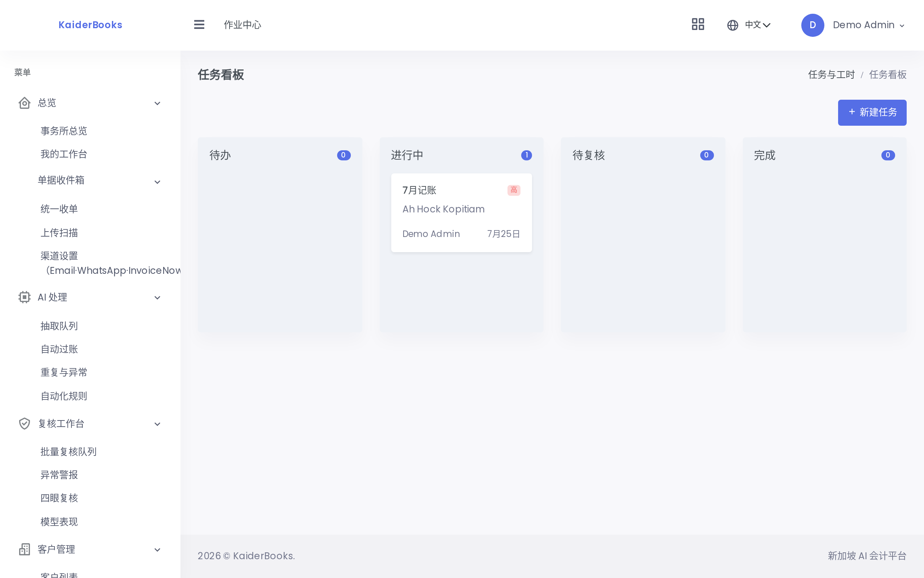Click the building icon beside 客户管理

pyautogui.click(x=25, y=549)
